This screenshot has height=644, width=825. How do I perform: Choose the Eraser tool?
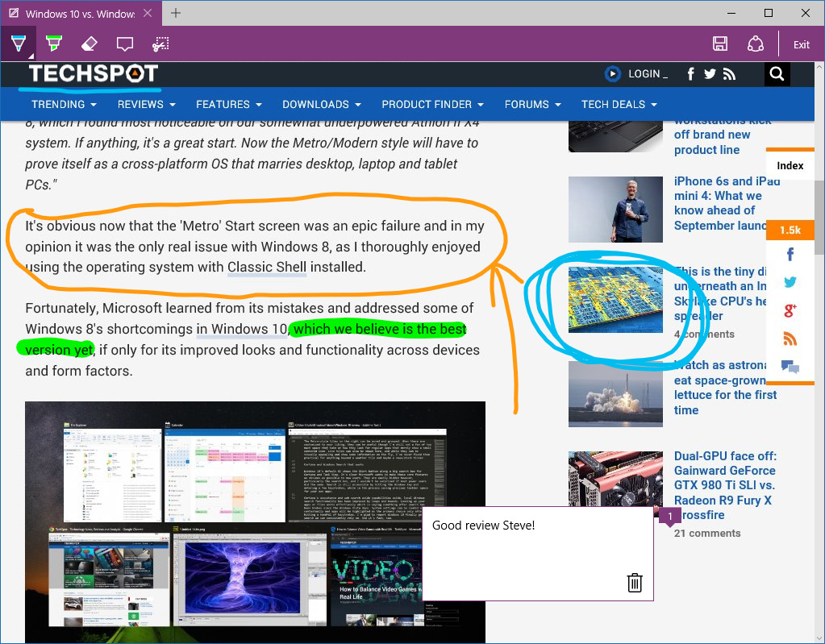[x=90, y=44]
